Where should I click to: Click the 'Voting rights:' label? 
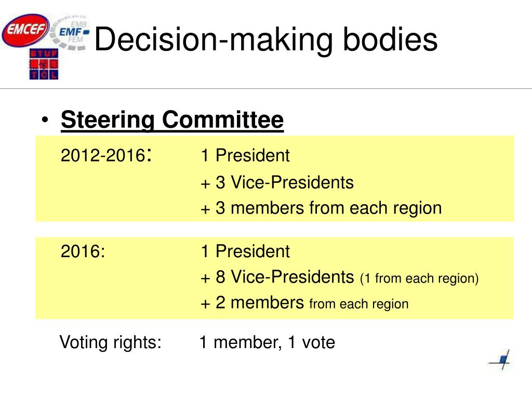(111, 342)
